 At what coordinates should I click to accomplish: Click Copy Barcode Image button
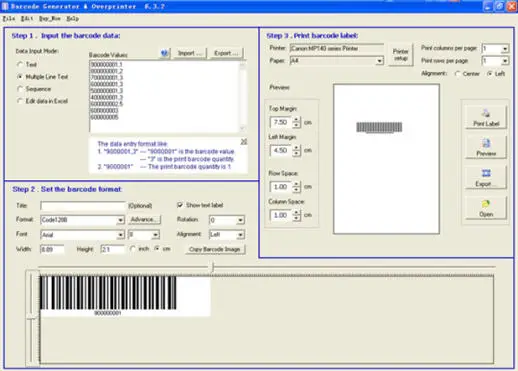click(x=215, y=249)
